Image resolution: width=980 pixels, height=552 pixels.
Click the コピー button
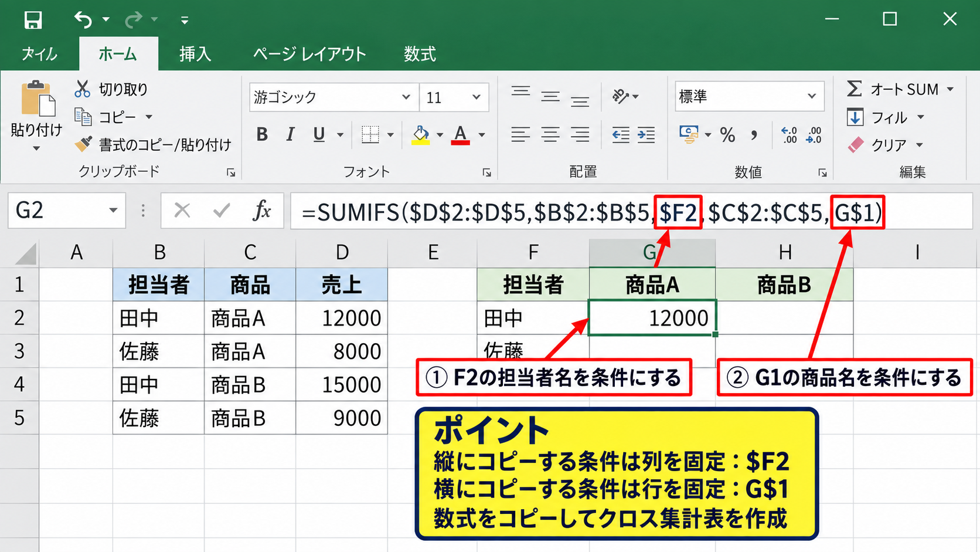(106, 117)
